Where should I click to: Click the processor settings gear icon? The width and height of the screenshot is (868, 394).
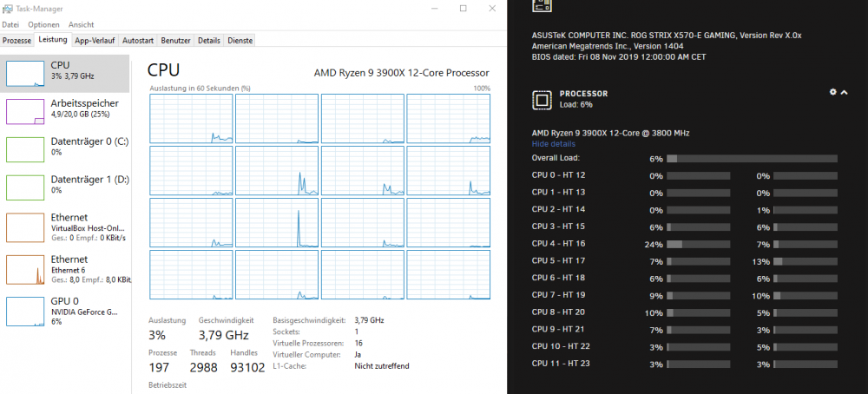click(x=833, y=92)
